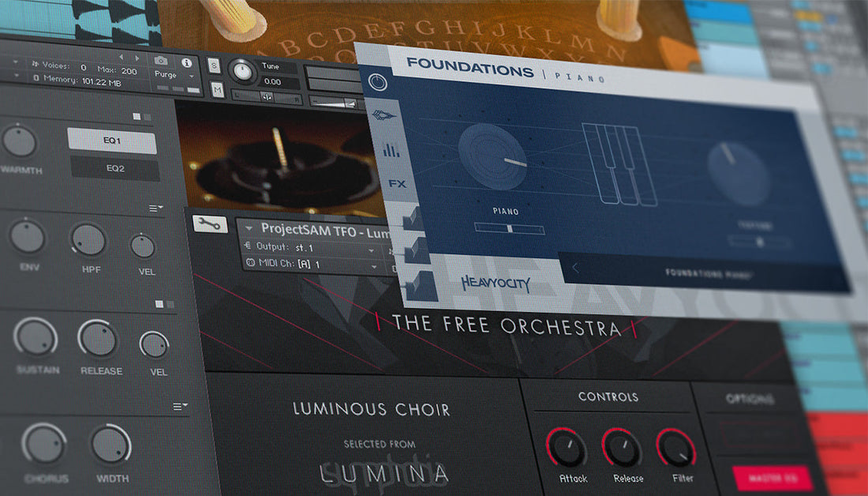
Task: Click the ENV knob
Action: point(27,237)
